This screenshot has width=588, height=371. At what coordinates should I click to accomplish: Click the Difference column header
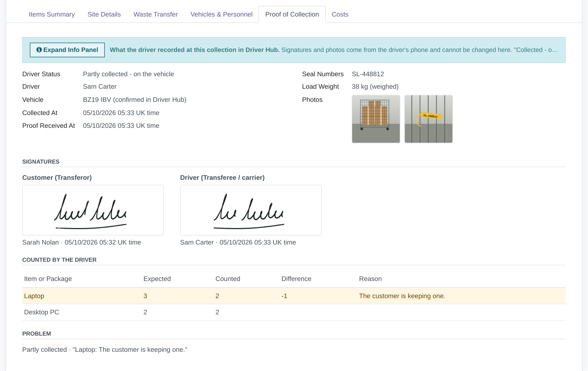tap(296, 279)
